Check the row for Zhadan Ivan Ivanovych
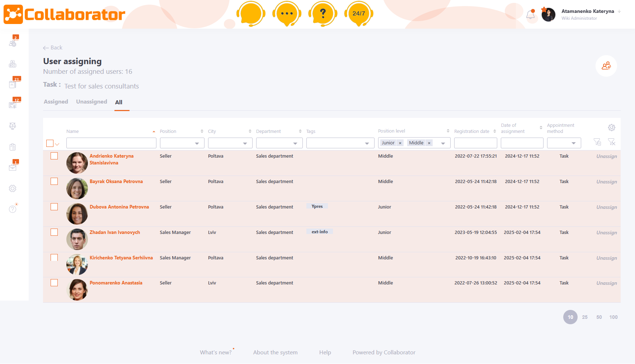This screenshot has width=635, height=364. coord(54,232)
